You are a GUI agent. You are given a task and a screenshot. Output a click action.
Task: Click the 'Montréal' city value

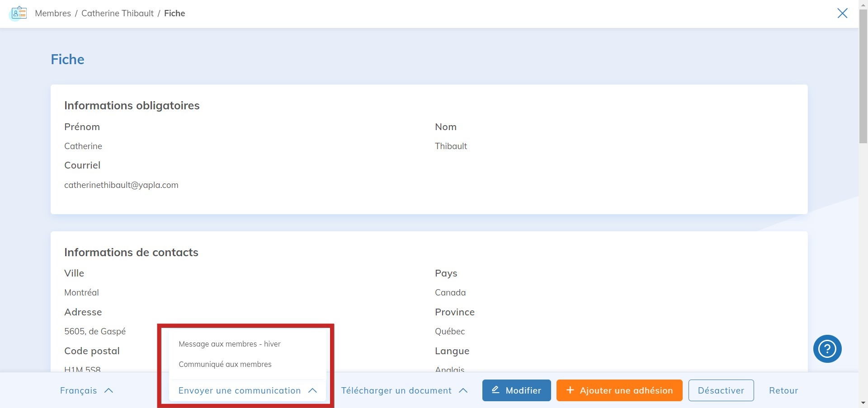(x=81, y=292)
